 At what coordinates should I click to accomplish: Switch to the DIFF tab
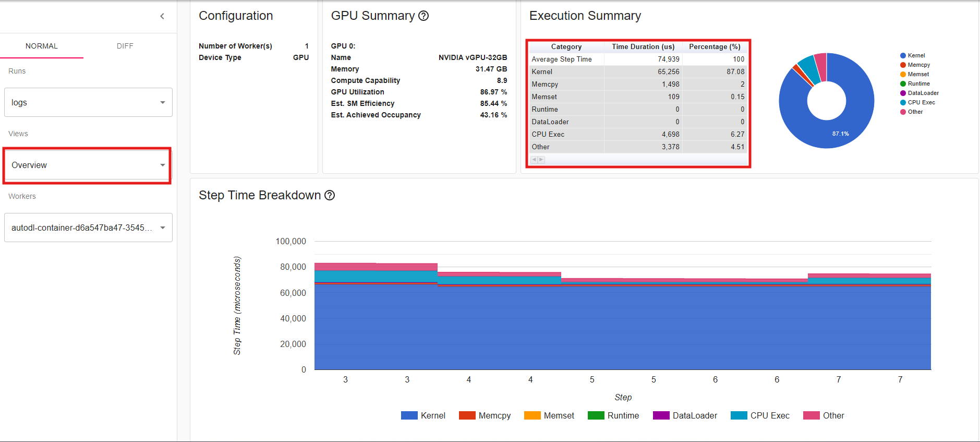pos(125,46)
